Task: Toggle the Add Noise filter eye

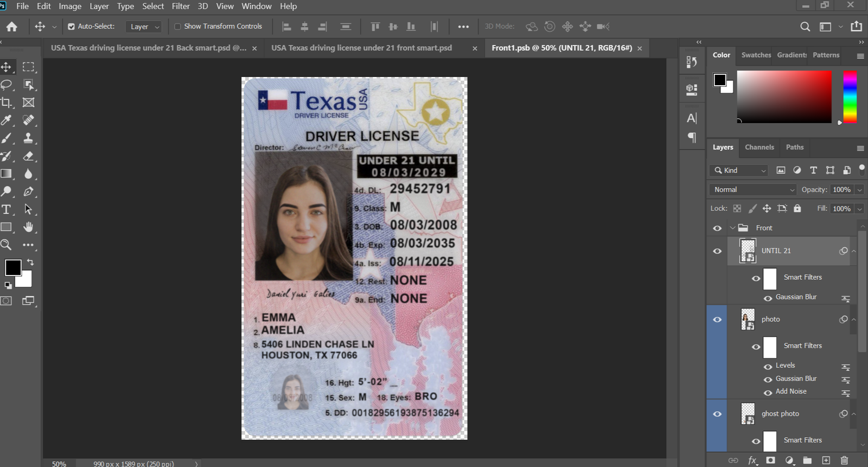Action: 768,392
